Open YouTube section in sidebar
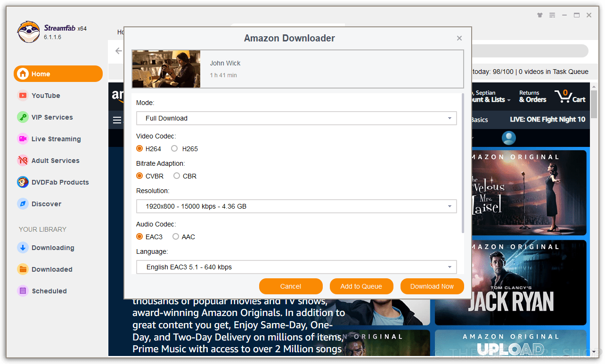The width and height of the screenshot is (605, 364). coord(46,96)
